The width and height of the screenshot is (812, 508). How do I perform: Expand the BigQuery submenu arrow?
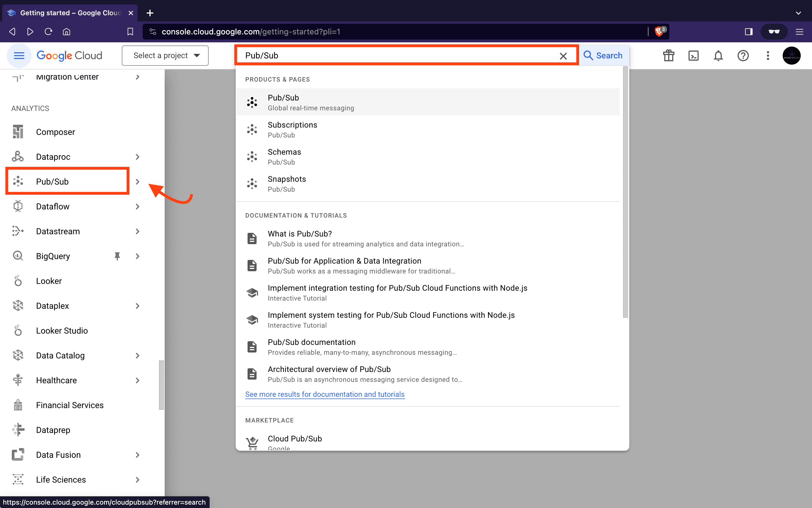pos(137,256)
